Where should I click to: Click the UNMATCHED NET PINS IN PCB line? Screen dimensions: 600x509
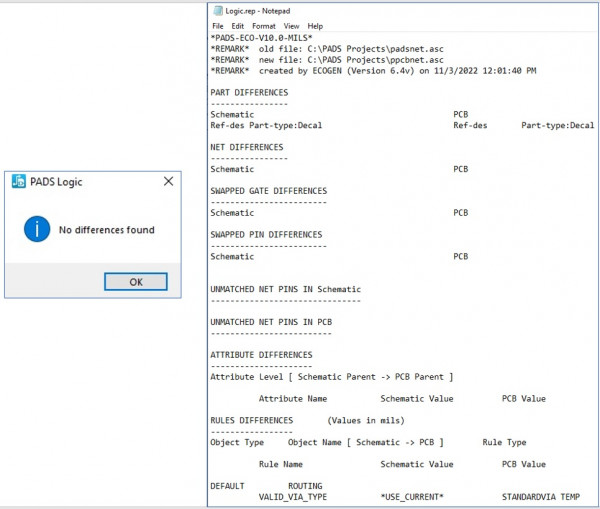271,321
